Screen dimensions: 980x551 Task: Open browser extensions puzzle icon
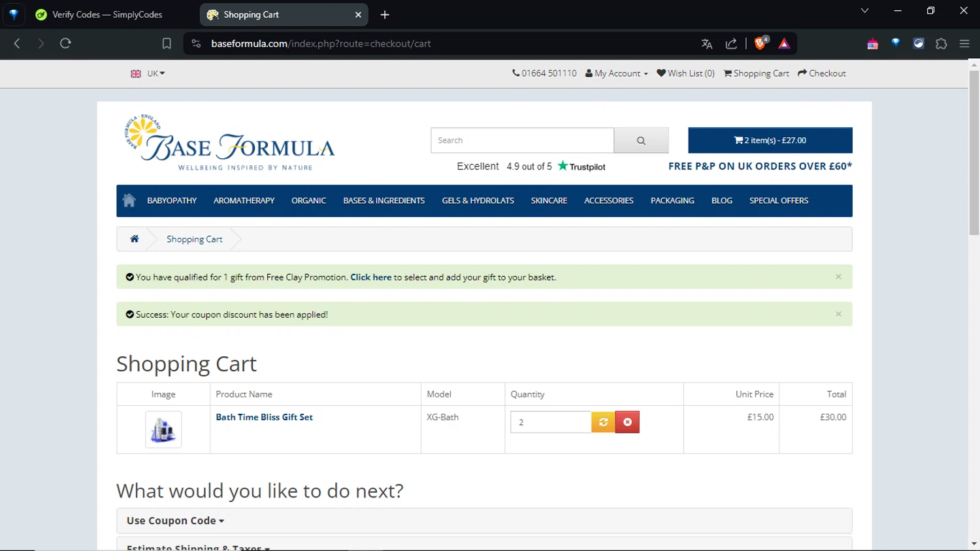(941, 44)
